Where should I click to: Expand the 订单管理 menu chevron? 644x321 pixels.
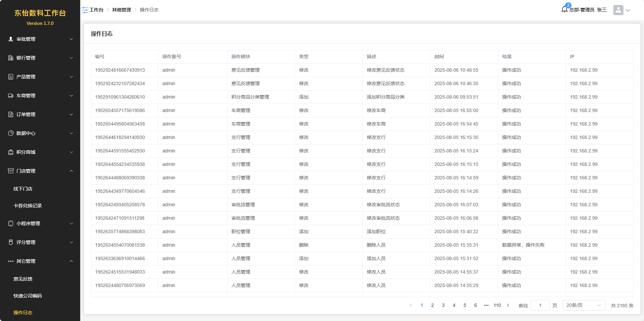tap(71, 114)
